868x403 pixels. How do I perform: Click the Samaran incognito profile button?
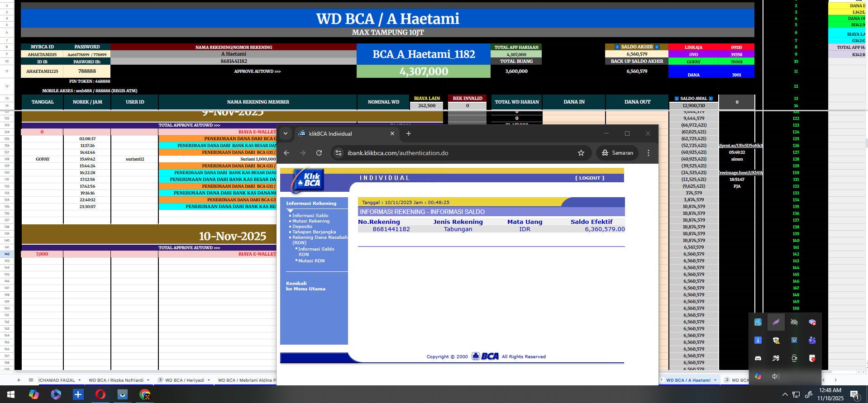(617, 153)
